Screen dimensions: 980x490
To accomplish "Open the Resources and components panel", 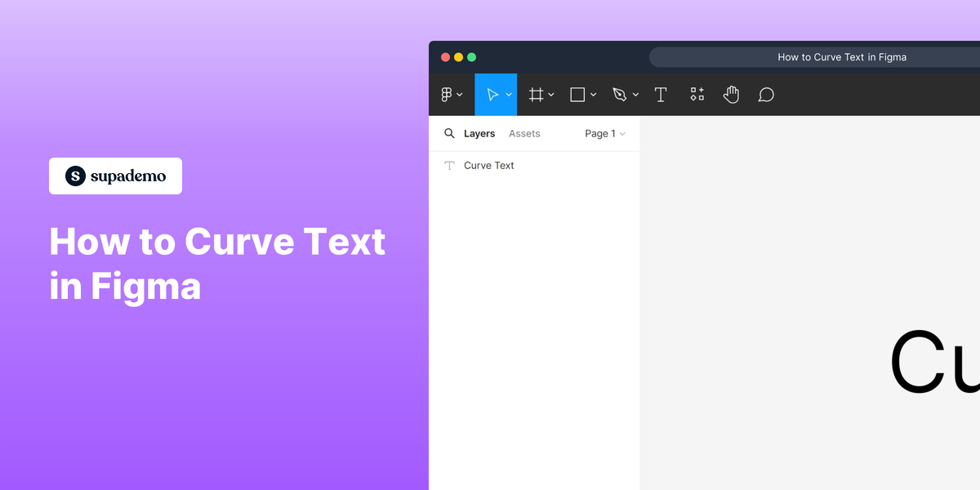I will tap(697, 94).
